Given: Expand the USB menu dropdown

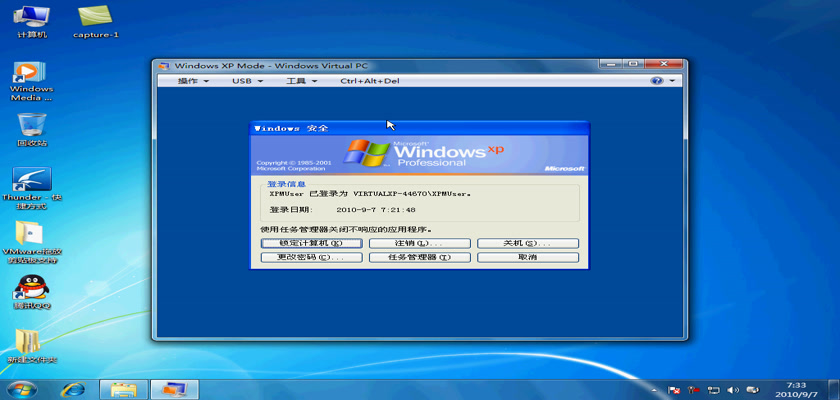Looking at the screenshot, I should [247, 81].
